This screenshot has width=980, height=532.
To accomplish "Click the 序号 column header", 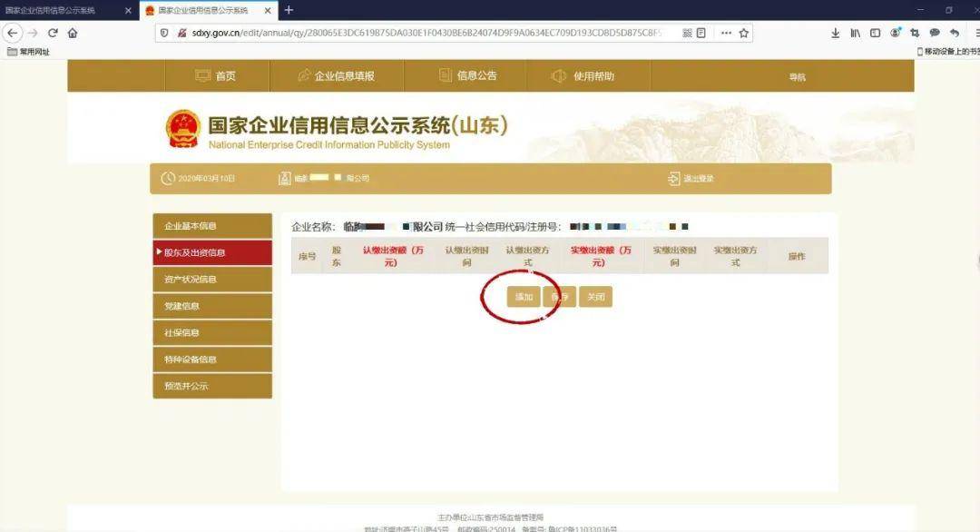I will pyautogui.click(x=307, y=256).
